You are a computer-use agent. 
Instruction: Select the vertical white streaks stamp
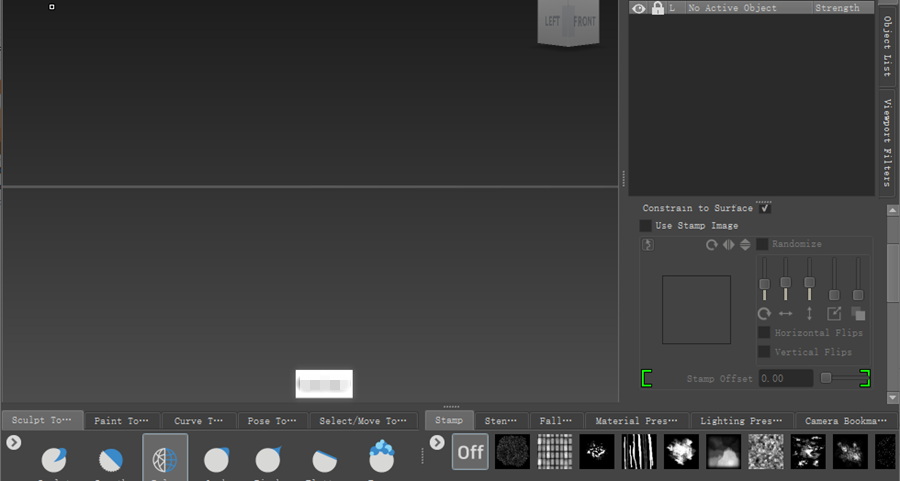(x=639, y=452)
